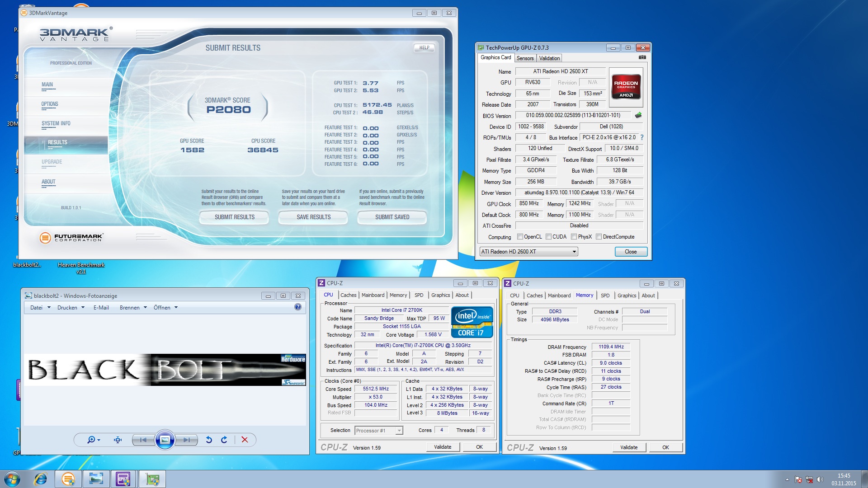
Task: Switch to the Validation tab in GPU-Z
Action: click(549, 58)
